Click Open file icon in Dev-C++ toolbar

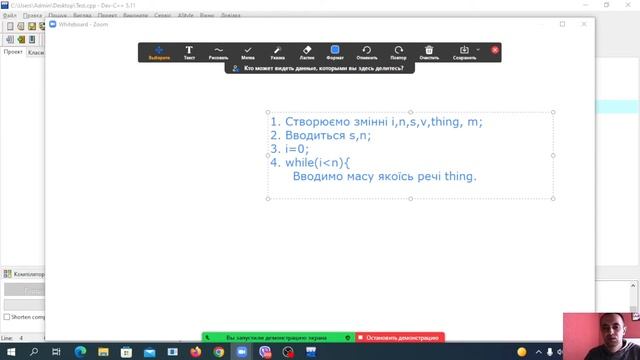click(x=21, y=26)
